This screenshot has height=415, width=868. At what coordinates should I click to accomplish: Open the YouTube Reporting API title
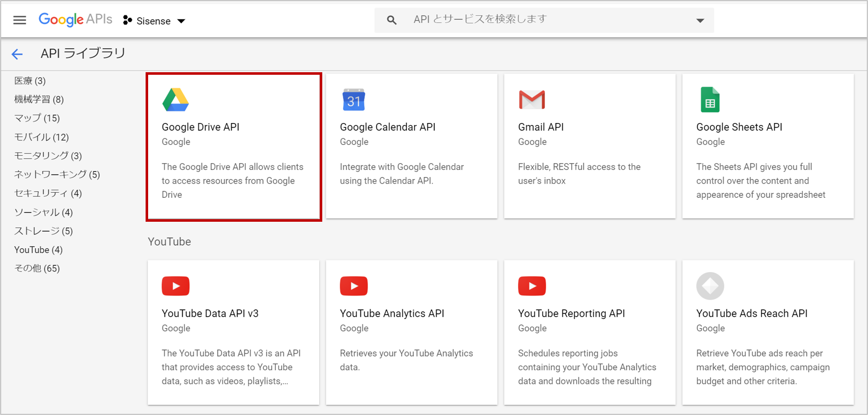(x=572, y=313)
